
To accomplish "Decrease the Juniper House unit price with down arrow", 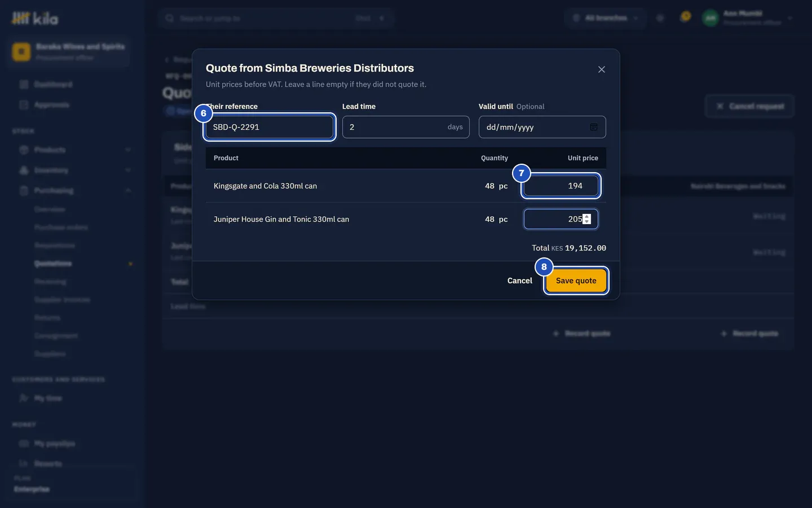I will click(x=587, y=222).
